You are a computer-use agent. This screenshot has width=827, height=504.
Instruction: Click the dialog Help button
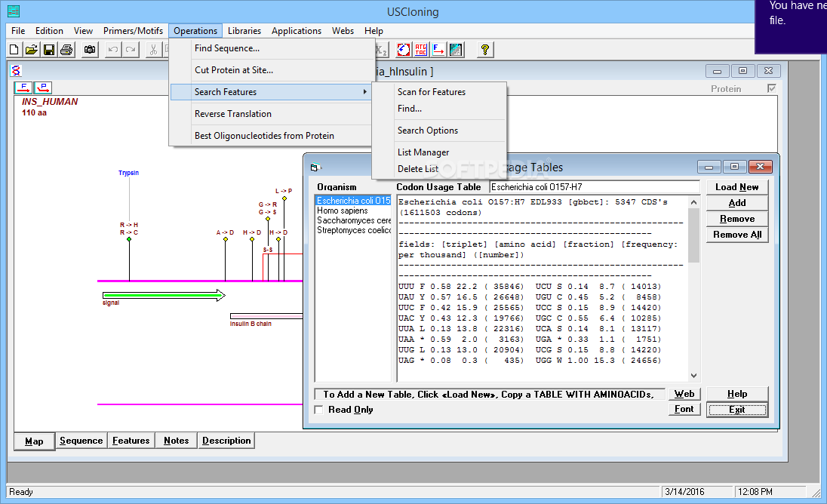[x=736, y=394]
